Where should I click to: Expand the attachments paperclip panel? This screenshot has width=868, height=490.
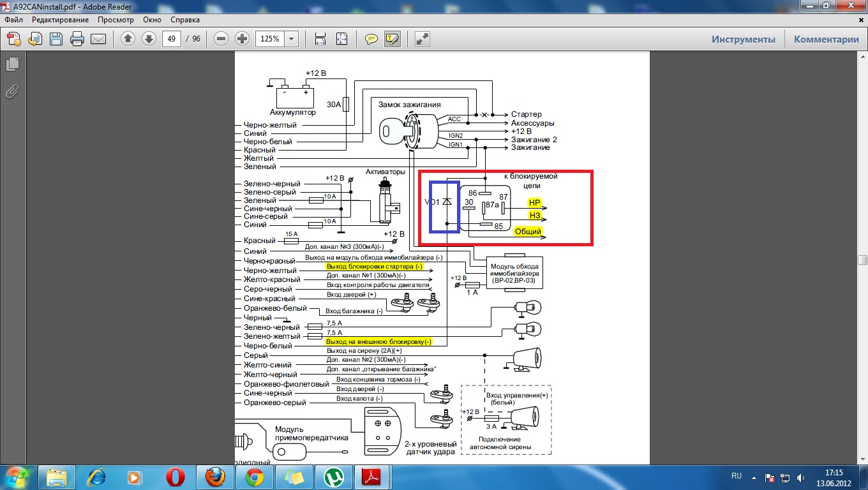(11, 91)
